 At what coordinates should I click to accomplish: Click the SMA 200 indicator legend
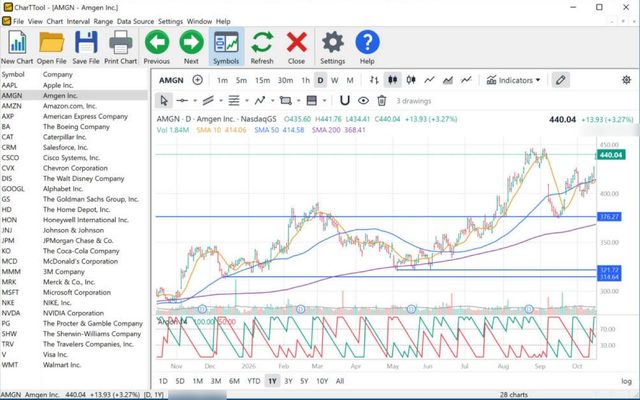(338, 130)
